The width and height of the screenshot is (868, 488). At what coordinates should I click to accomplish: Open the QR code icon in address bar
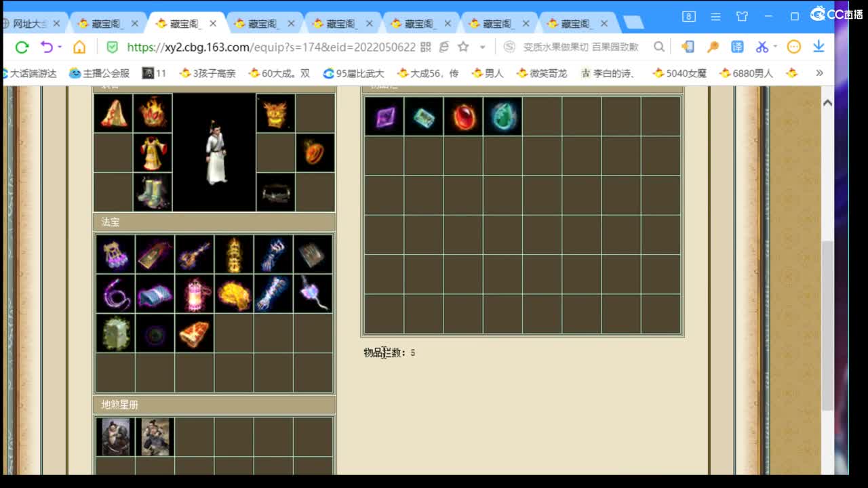pyautogui.click(x=426, y=47)
